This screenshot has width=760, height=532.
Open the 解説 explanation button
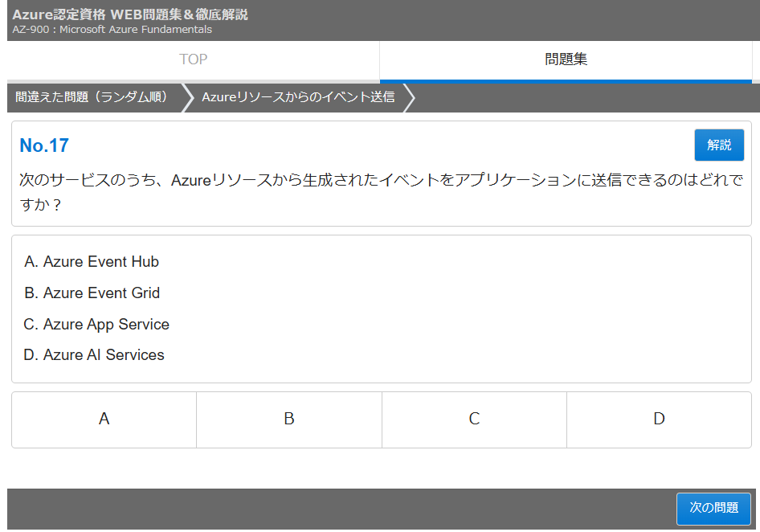coord(719,145)
